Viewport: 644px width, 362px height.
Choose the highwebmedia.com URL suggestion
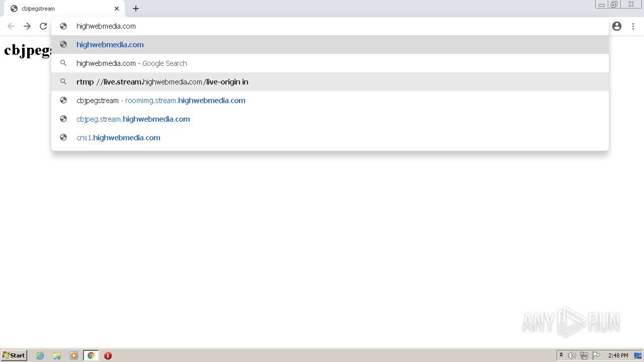point(330,44)
